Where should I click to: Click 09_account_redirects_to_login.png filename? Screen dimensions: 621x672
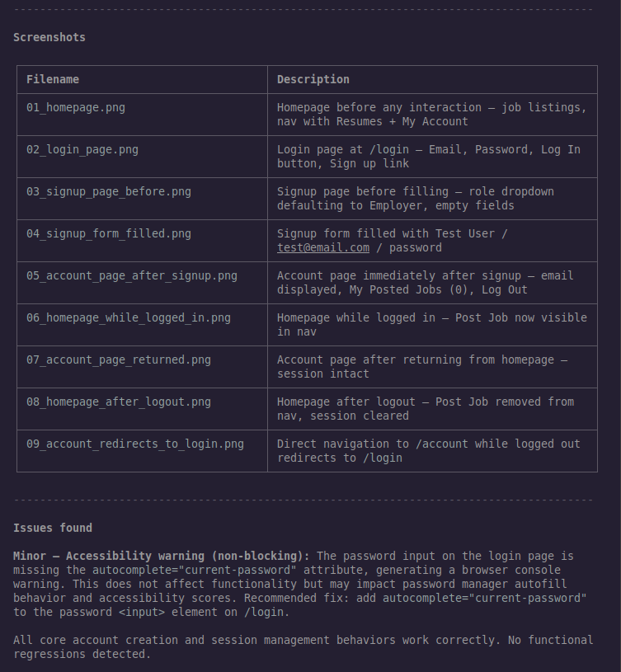point(135,444)
